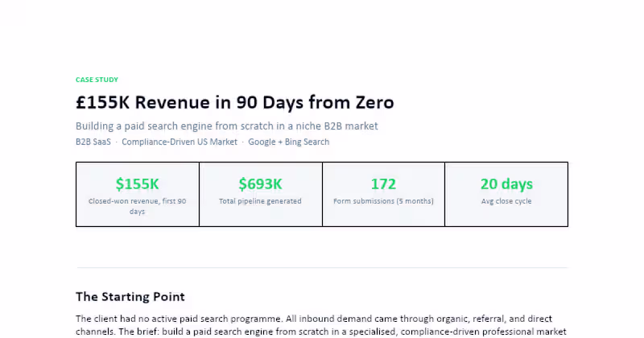This screenshot has height=338, width=644.
Task: Click the Avg close cycle caption
Action: [x=506, y=201]
